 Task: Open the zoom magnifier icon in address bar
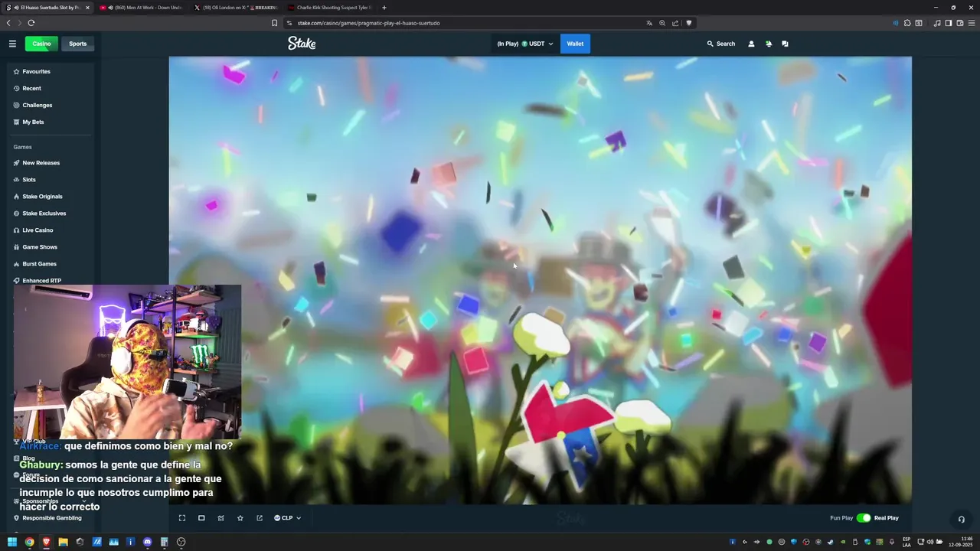point(662,23)
